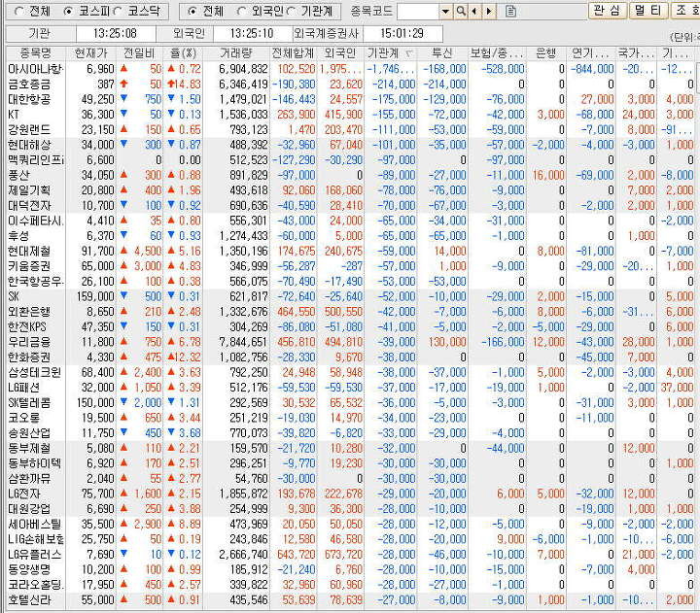Viewport: 700px width, 613px height.
Task: Click the next stock right-arrow icon
Action: [x=489, y=11]
